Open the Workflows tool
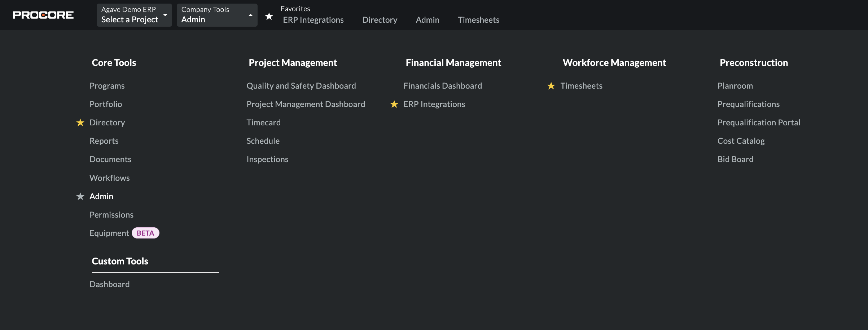This screenshot has width=868, height=330. 110,178
